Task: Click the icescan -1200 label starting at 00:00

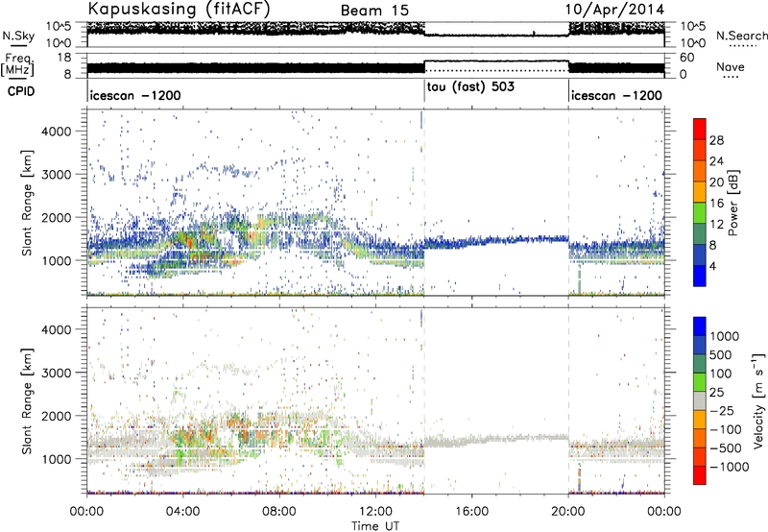Action: [135, 95]
